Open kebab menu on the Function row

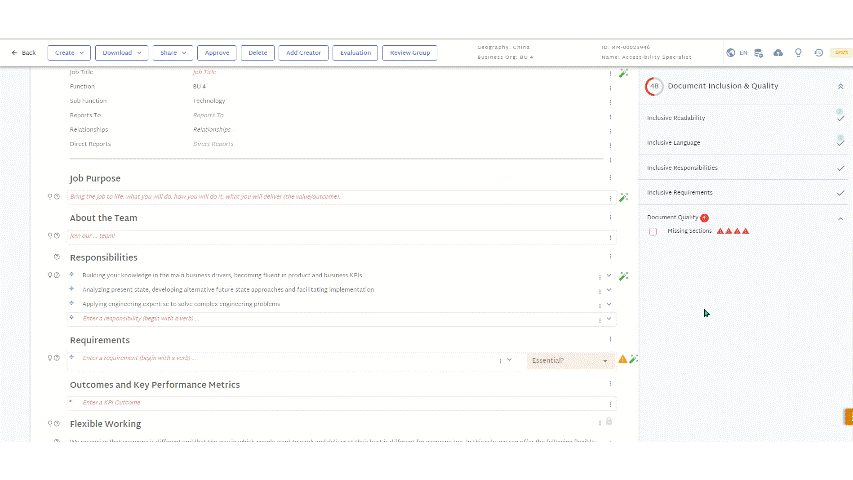(610, 88)
